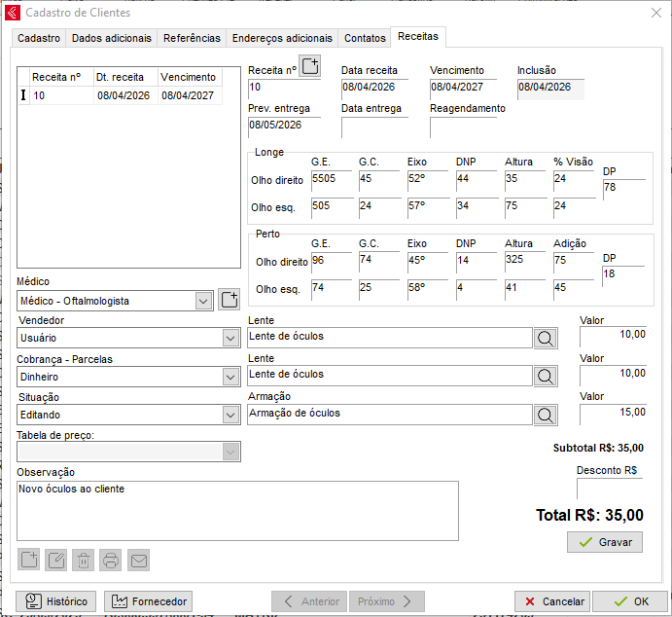672x617 pixels.
Task: Expand the Médico dropdown
Action: tap(203, 301)
